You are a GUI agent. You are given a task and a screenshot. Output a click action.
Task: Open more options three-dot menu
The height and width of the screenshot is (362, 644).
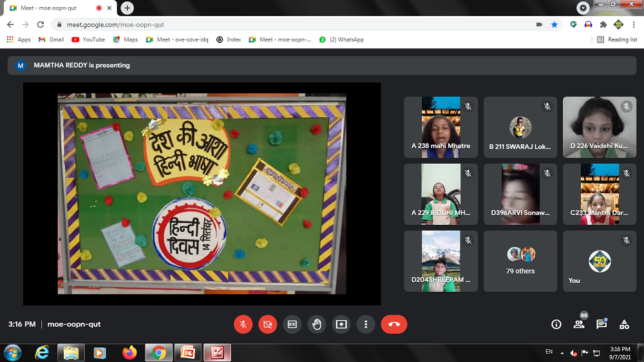click(365, 325)
